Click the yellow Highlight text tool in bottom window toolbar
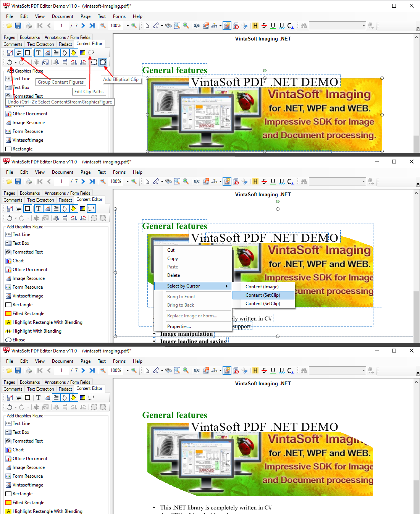 click(255, 370)
